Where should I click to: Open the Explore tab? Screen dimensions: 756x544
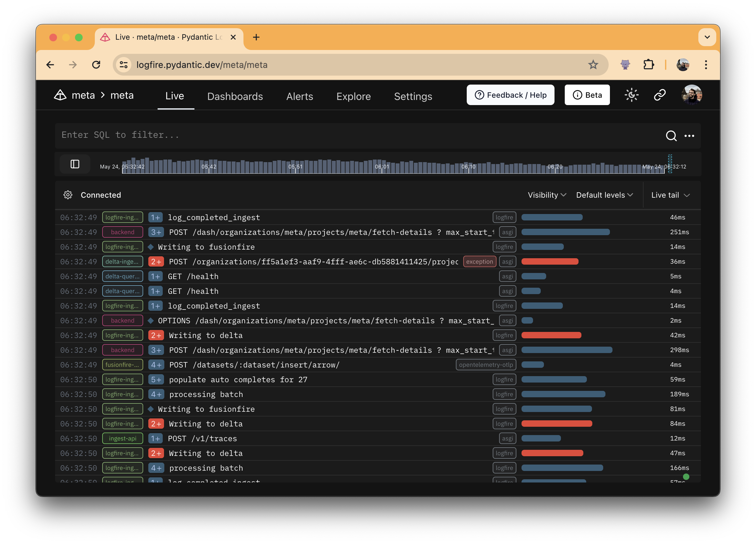[x=353, y=96]
